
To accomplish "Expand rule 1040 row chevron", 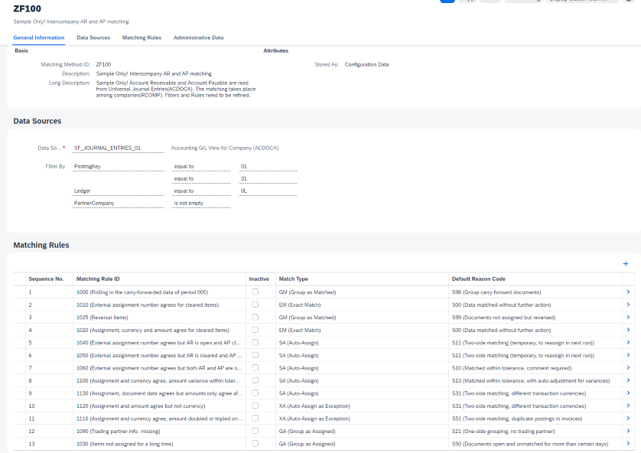I will click(x=628, y=343).
